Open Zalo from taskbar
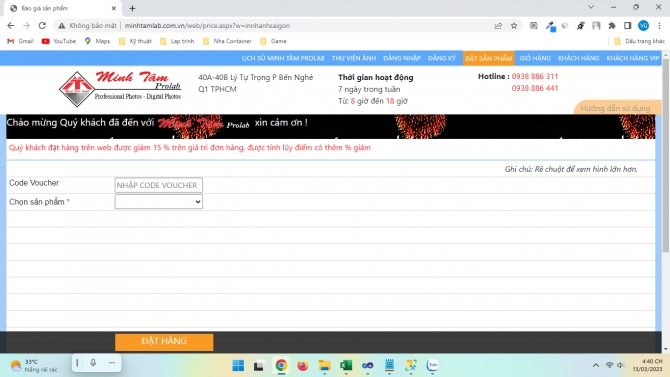The height and width of the screenshot is (377, 670). 432,365
